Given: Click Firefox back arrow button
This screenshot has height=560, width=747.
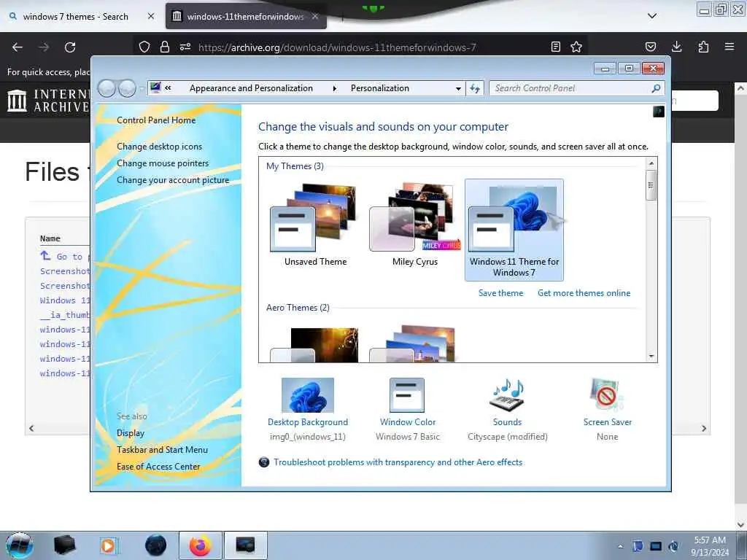Looking at the screenshot, I should [x=18, y=47].
